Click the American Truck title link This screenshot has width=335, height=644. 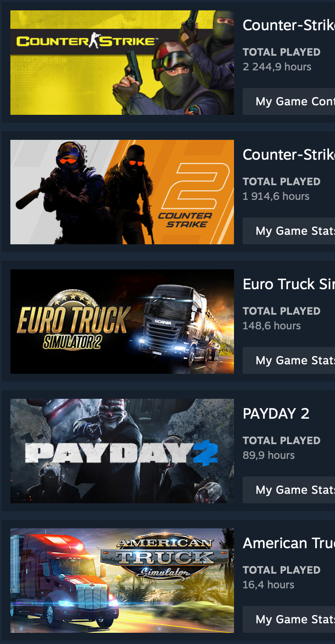tap(289, 543)
